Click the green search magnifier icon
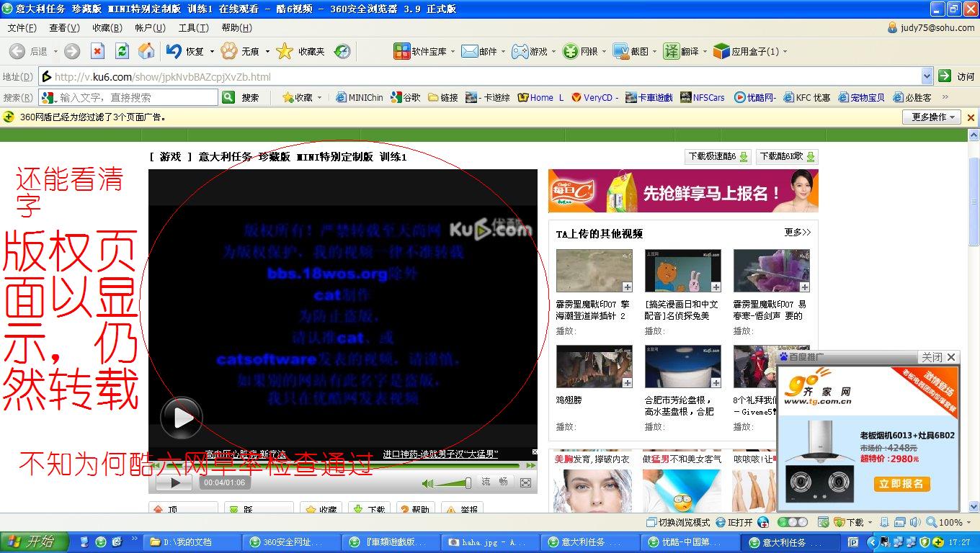This screenshot has width=980, height=553. point(228,97)
